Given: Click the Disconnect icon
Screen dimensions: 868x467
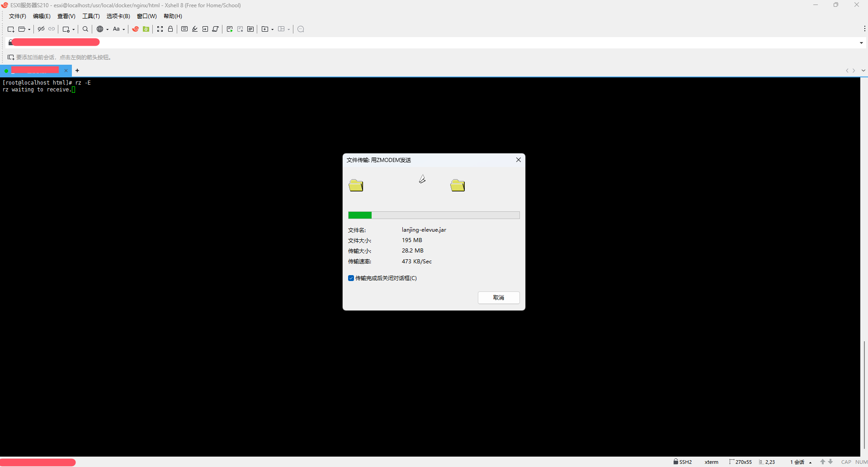Looking at the screenshot, I should pos(41,29).
